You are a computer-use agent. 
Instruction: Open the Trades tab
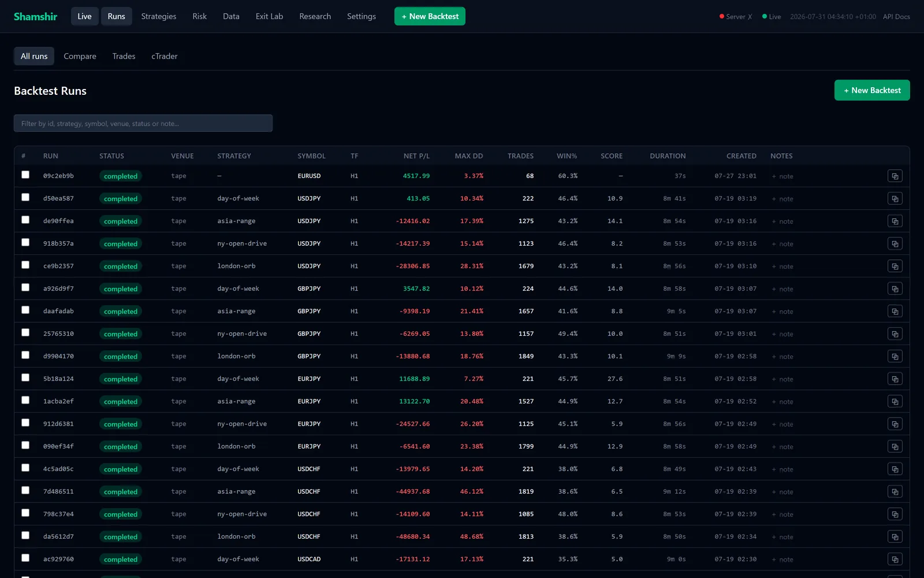124,56
